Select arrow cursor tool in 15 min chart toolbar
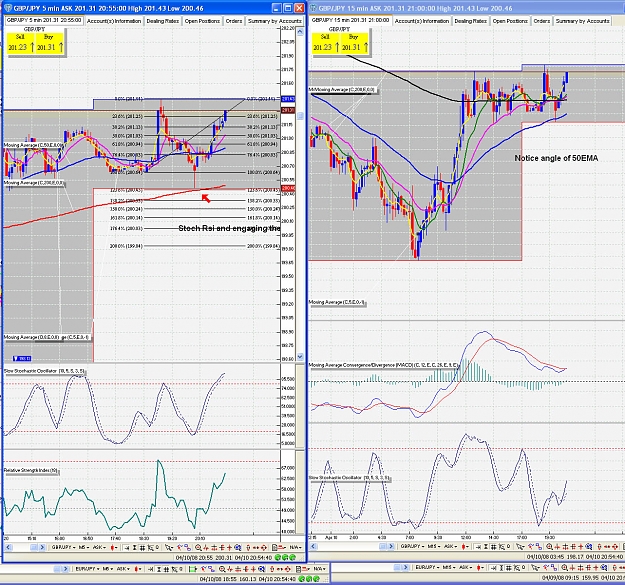Screen dimensions: 625x585 pyautogui.click(x=520, y=546)
